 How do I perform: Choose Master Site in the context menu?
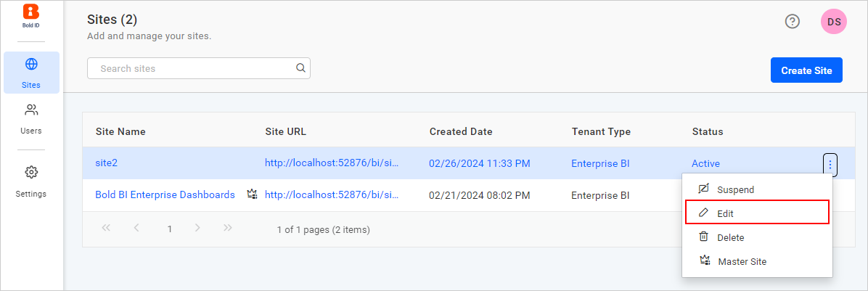click(742, 261)
